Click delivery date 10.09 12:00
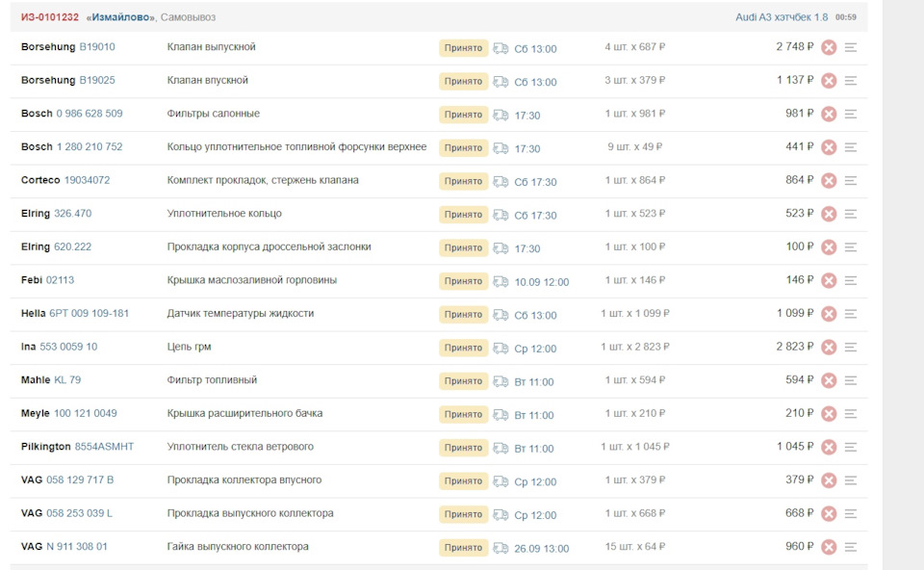The width and height of the screenshot is (924, 570). click(541, 282)
